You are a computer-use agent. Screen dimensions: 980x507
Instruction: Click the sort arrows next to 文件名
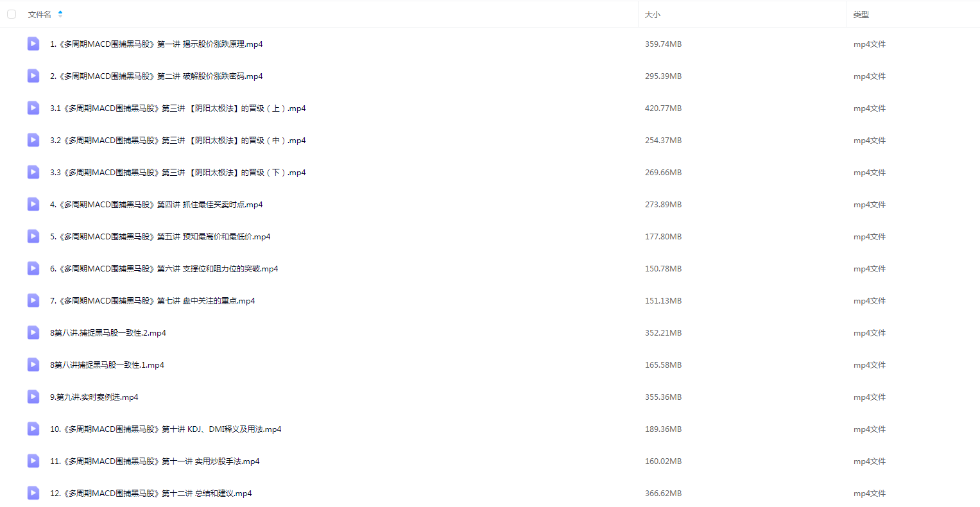[x=60, y=14]
